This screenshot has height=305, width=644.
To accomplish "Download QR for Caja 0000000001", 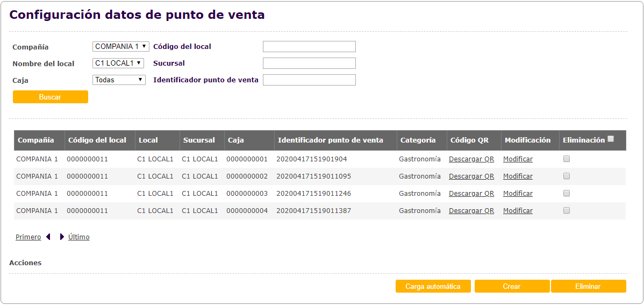I will 471,159.
